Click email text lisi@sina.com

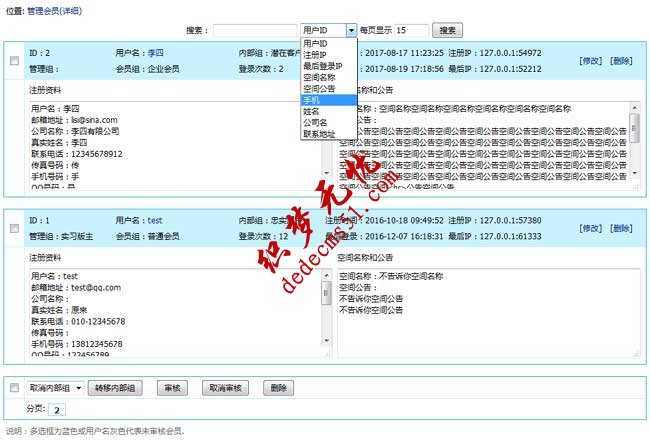coord(95,120)
